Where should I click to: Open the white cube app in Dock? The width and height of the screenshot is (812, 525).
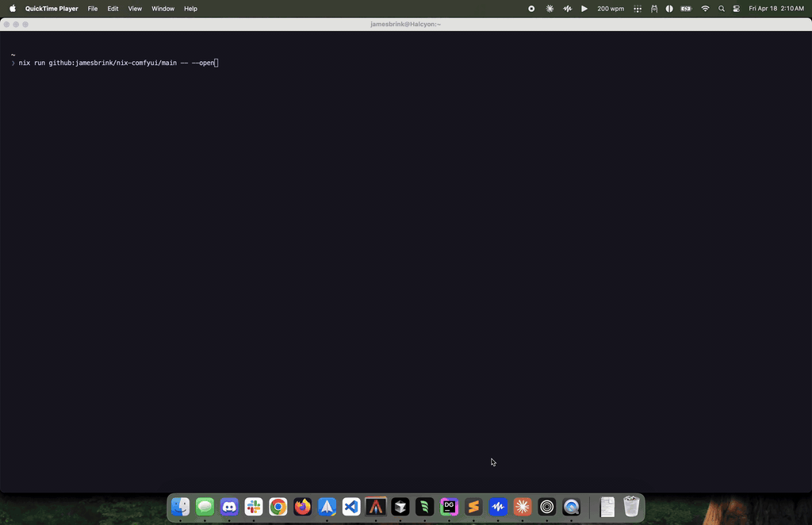tap(400, 507)
